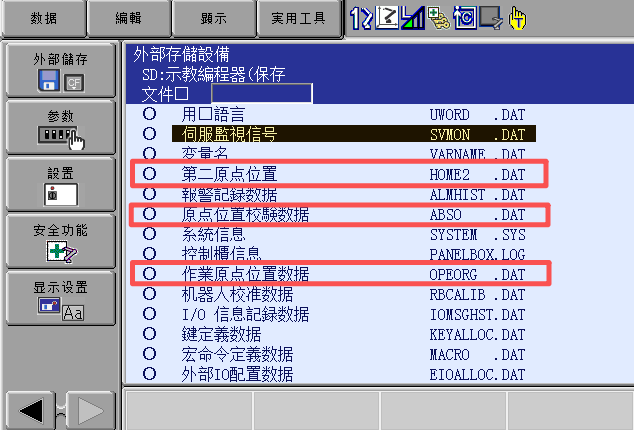Open the 設置 setup menu
The height and width of the screenshot is (430, 634).
61,184
